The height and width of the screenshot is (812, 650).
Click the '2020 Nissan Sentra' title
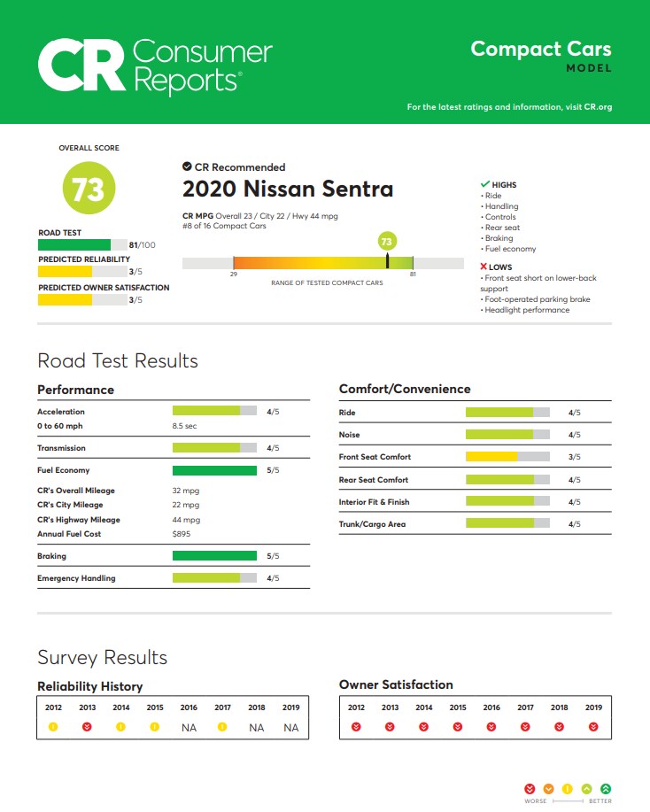tap(288, 189)
